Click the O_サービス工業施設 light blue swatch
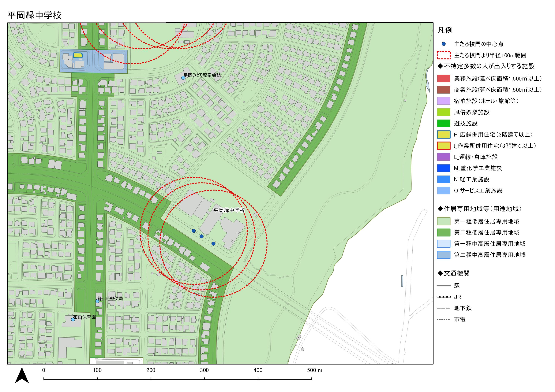This screenshot has width=555, height=392. [x=444, y=190]
